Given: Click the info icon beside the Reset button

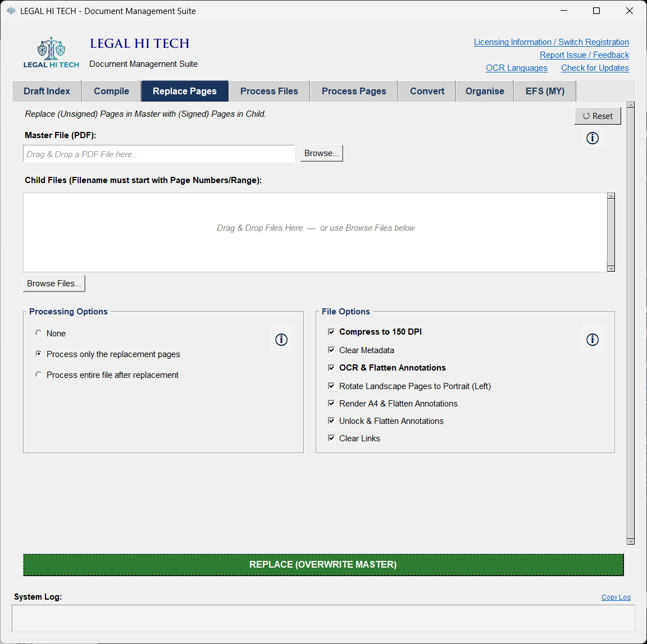Looking at the screenshot, I should click(x=592, y=138).
